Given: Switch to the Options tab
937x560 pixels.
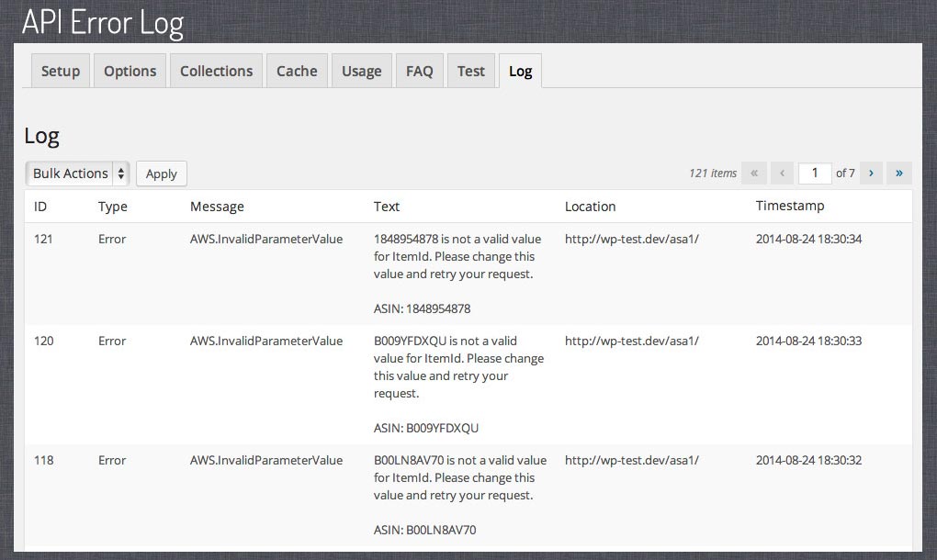Looking at the screenshot, I should click(x=130, y=71).
